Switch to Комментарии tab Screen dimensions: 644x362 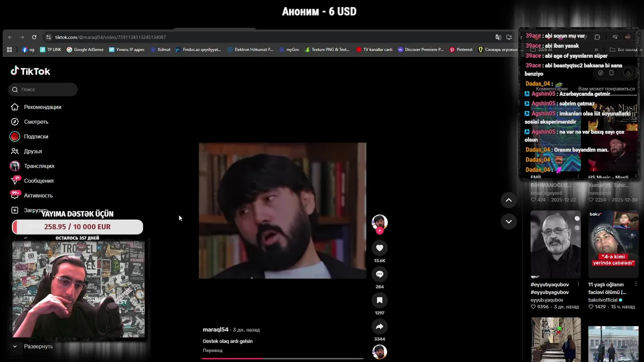pyautogui.click(x=551, y=89)
